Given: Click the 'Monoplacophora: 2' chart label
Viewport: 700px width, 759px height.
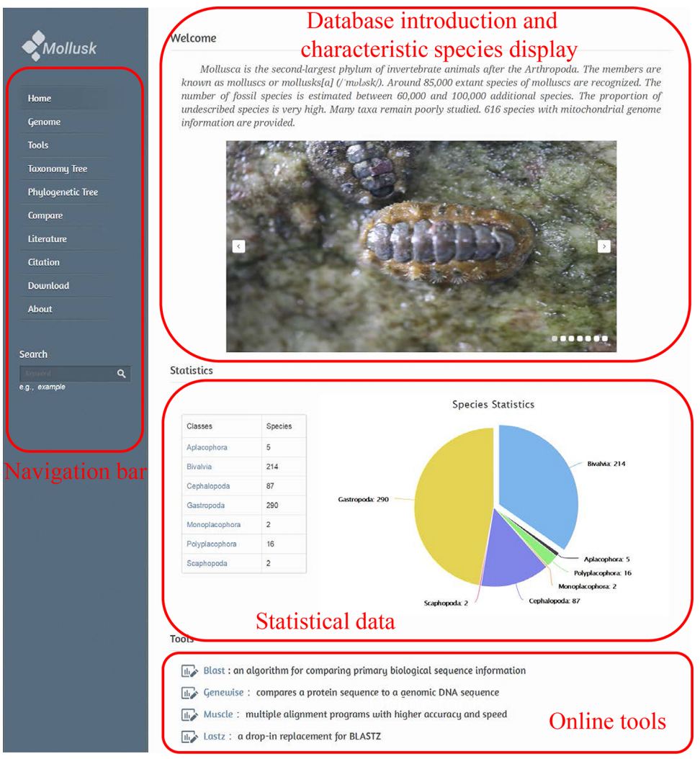Looking at the screenshot, I should pos(587,587).
